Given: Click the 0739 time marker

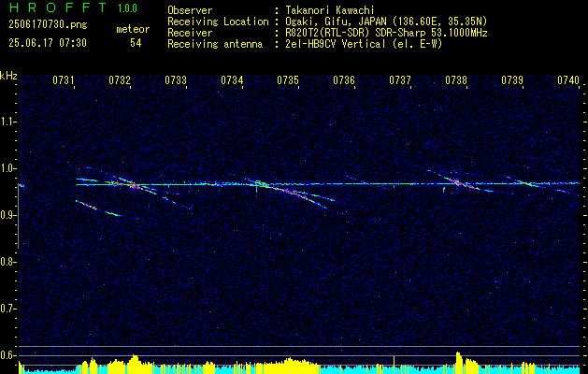Looking at the screenshot, I should point(512,79).
